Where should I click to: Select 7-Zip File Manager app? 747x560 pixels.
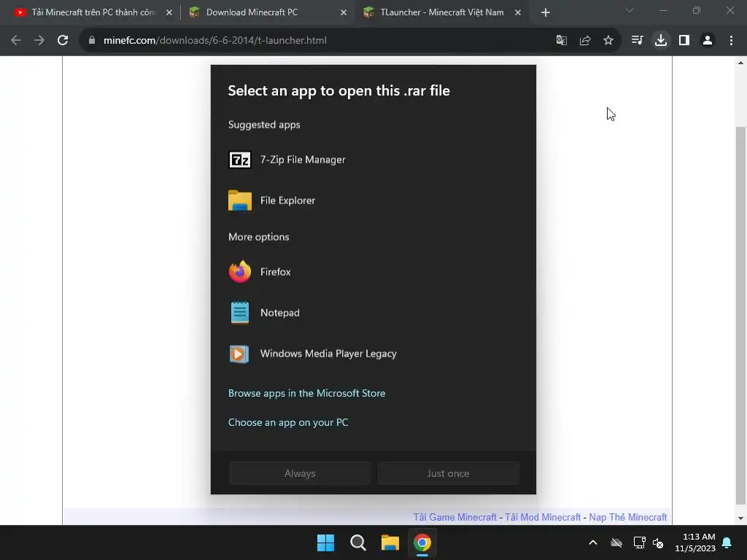pos(373,160)
